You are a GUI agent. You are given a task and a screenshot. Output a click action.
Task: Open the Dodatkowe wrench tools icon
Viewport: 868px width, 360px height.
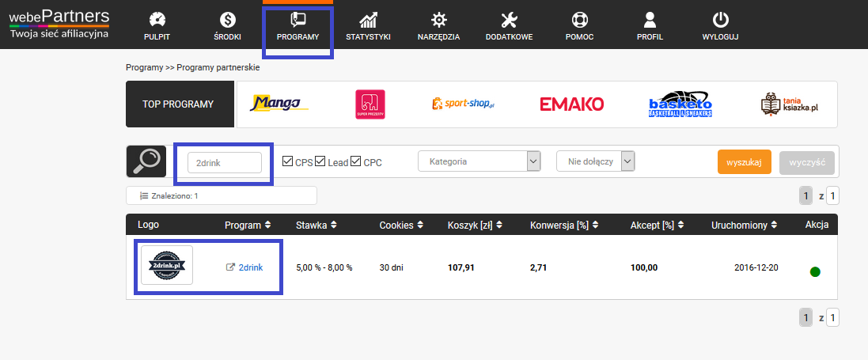click(509, 21)
